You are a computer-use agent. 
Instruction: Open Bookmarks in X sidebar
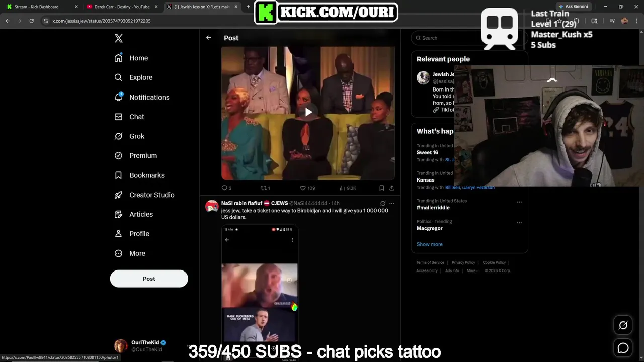point(139,175)
